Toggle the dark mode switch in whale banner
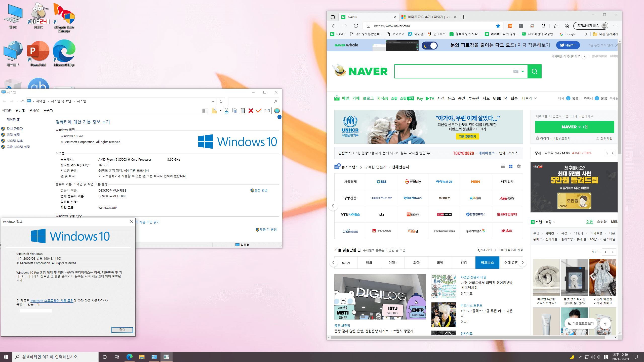This screenshot has height=362, width=644. 430,46
